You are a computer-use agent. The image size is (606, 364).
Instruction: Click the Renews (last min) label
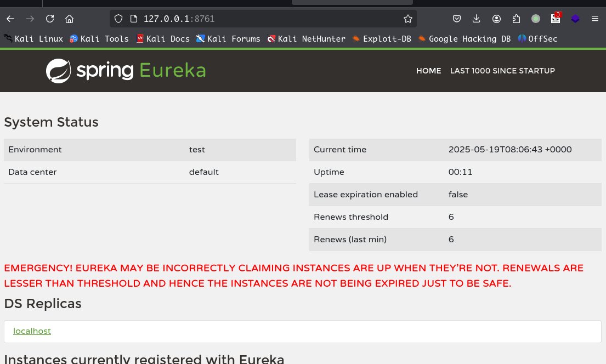click(x=350, y=239)
